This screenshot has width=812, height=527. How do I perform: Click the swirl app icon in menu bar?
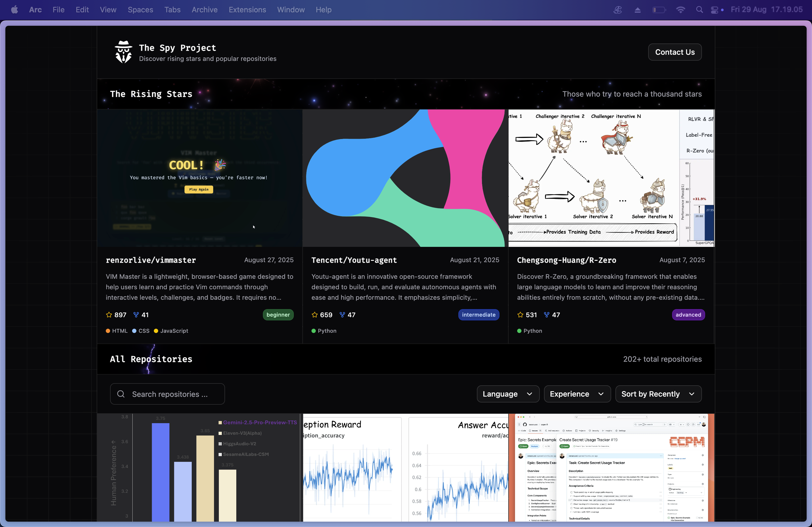tap(618, 10)
